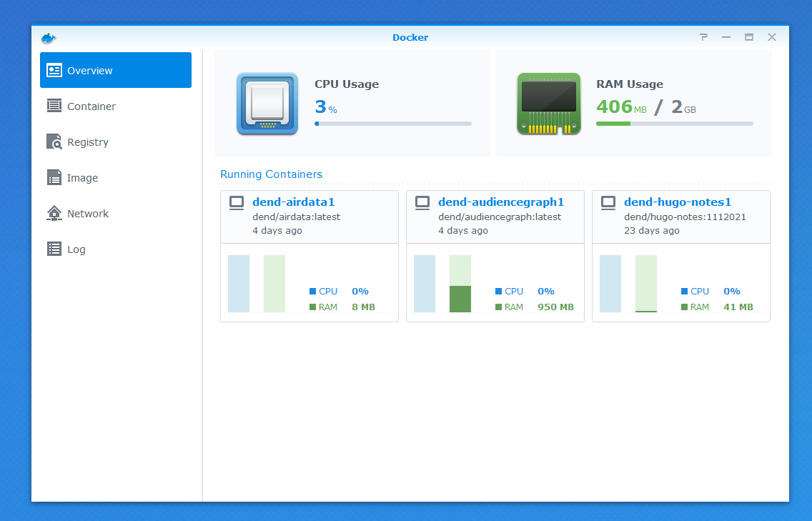Click the blue CPU legend swatch for dend-hugo-notes1

tap(684, 292)
